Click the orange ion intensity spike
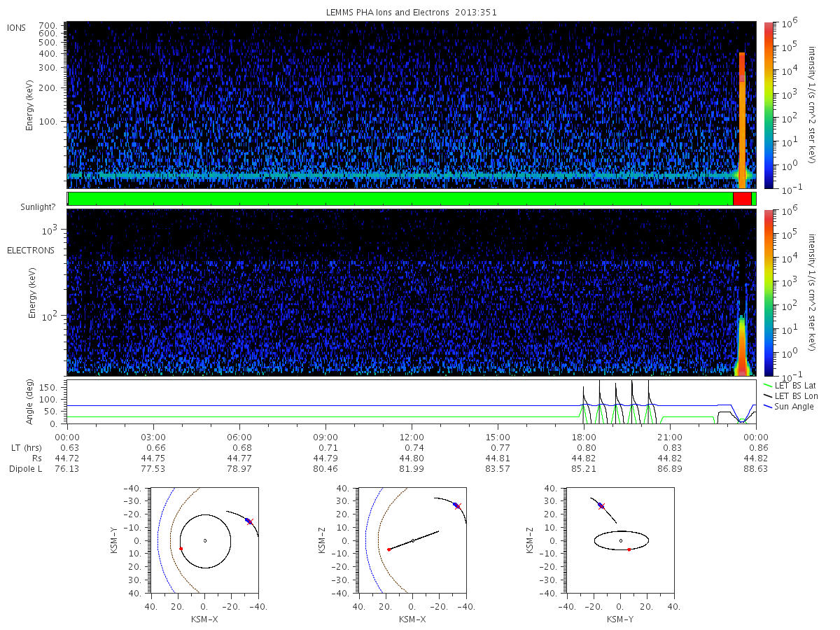840x630 pixels. [742, 119]
